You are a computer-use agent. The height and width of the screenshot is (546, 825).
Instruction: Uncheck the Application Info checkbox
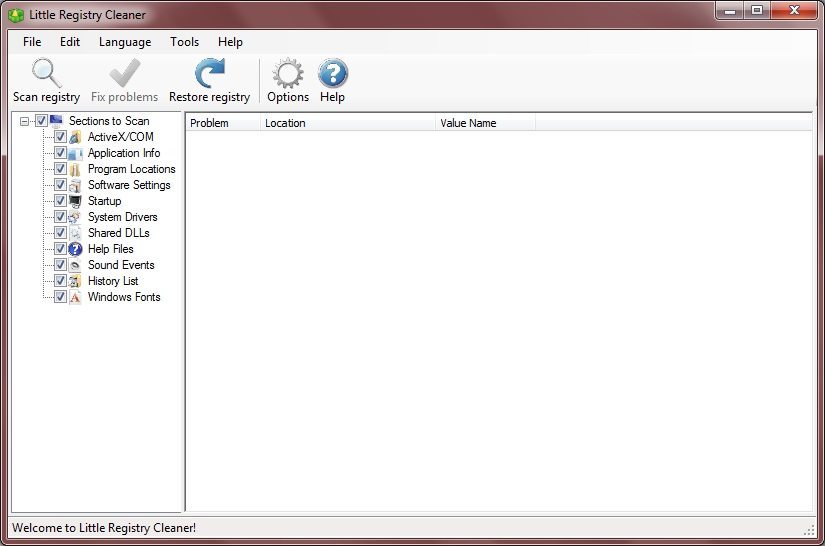click(60, 153)
